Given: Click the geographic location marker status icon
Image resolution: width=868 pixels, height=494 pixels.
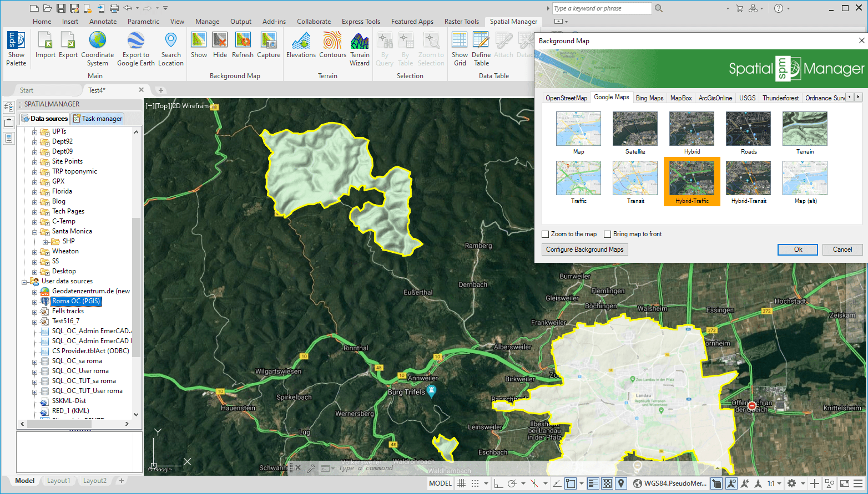Looking at the screenshot, I should (x=621, y=483).
